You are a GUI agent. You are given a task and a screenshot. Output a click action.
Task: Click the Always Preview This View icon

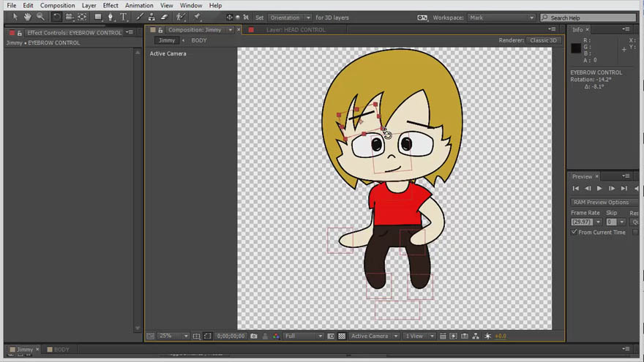click(x=150, y=336)
